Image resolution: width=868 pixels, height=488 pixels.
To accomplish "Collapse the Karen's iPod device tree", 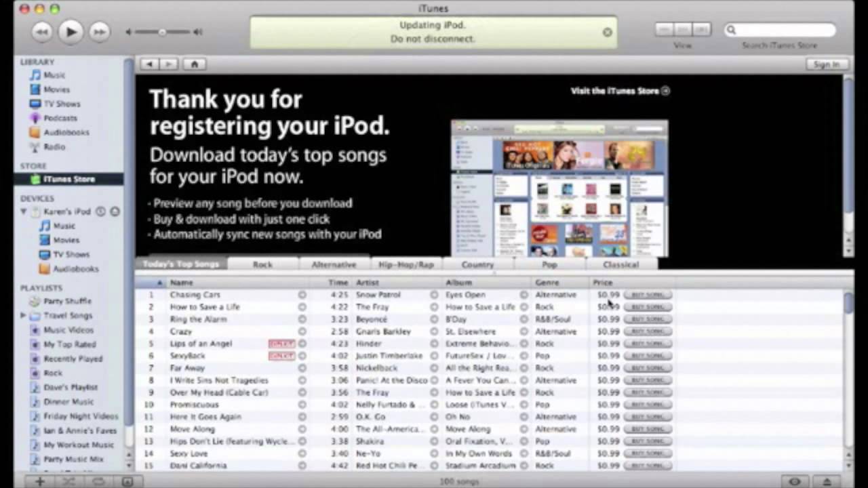I will click(x=24, y=212).
